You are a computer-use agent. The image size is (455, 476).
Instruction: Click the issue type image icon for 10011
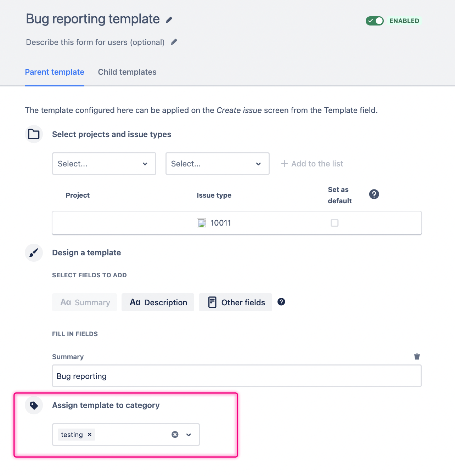point(201,223)
